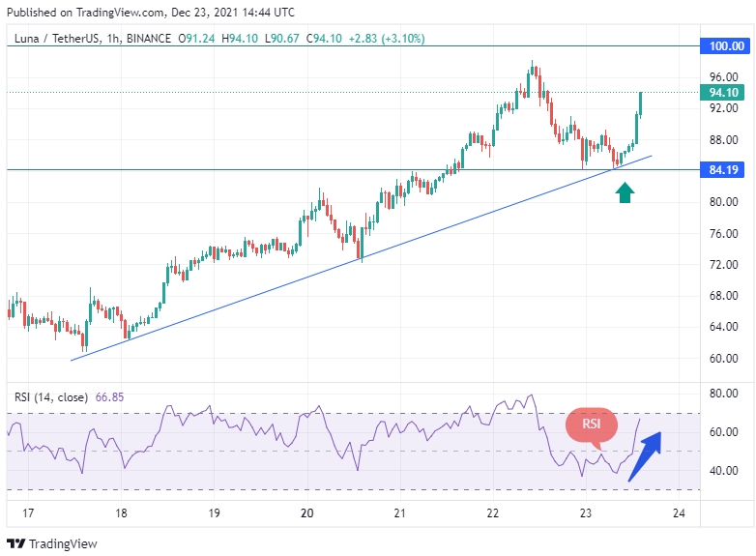Click the 1h interval label

point(114,39)
